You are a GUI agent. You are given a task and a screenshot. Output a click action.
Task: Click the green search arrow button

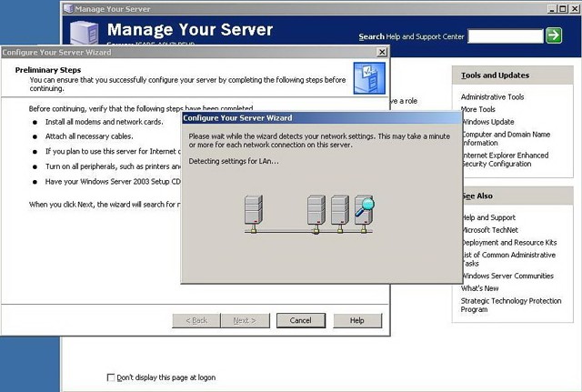(554, 35)
